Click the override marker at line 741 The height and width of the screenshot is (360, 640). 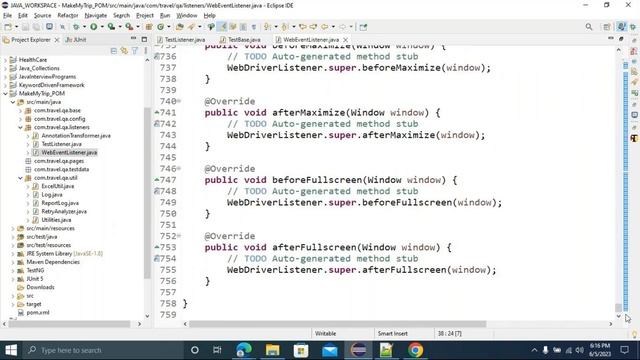coord(157,112)
